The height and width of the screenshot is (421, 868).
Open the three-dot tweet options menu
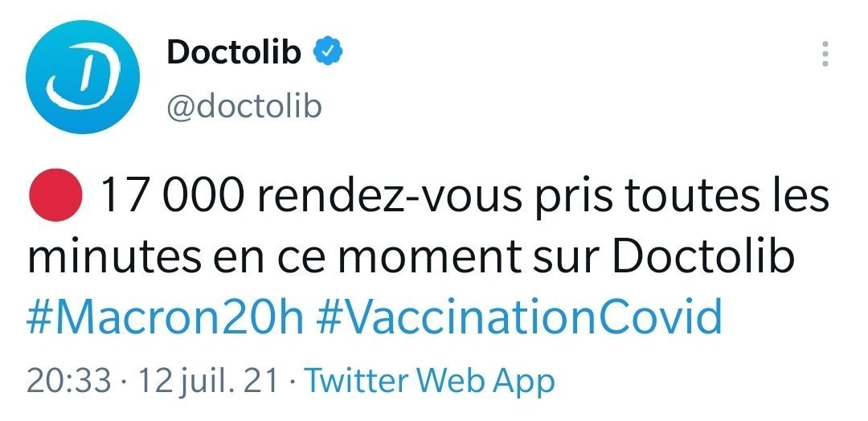pos(825,54)
